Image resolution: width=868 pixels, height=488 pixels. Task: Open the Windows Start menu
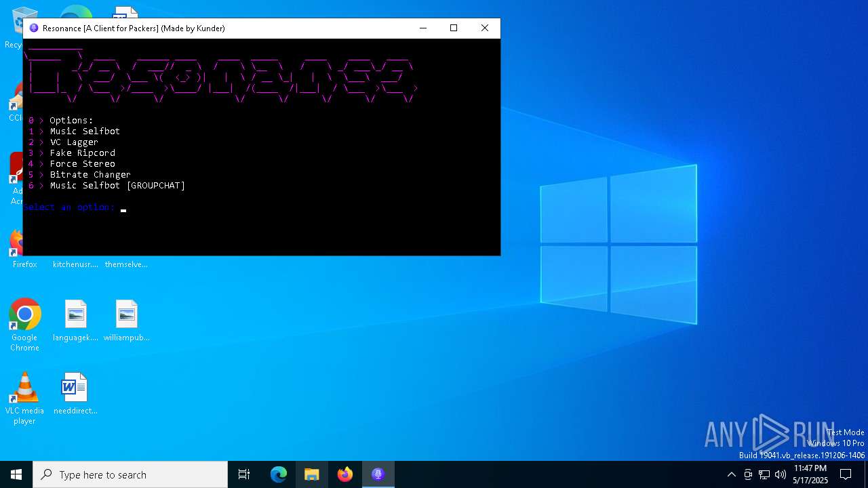point(16,474)
